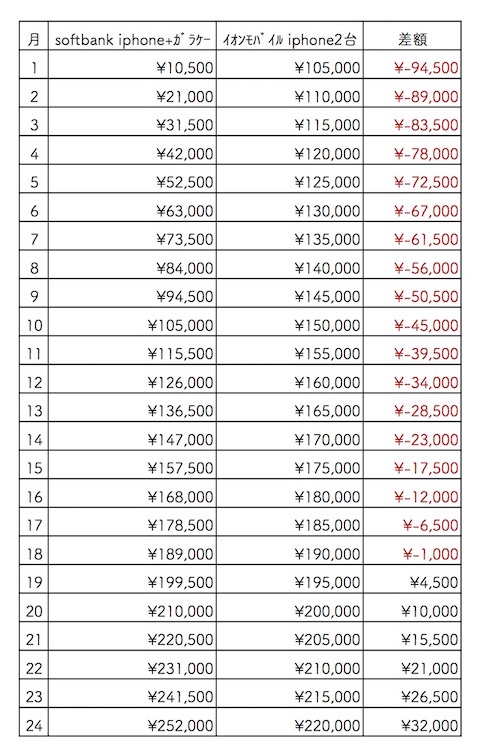This screenshot has width=480, height=756.
Task: Click the ¥-1,000 difference in month 18
Action: point(413,551)
